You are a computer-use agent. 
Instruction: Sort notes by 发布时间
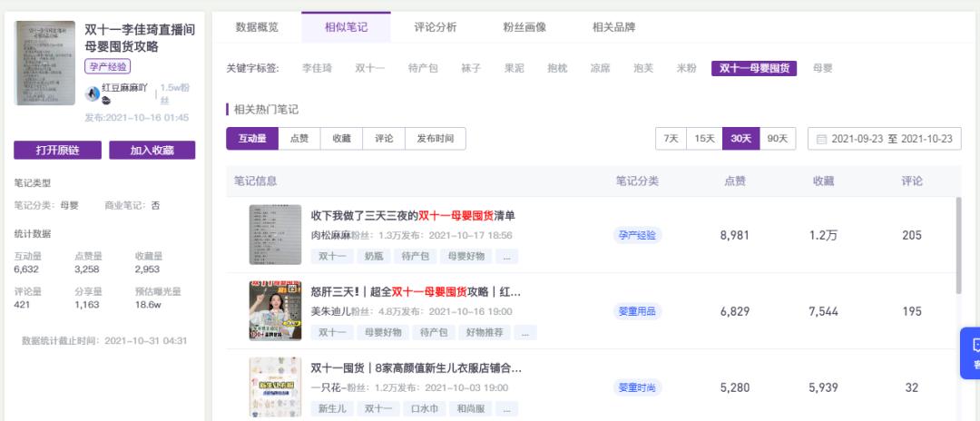436,139
